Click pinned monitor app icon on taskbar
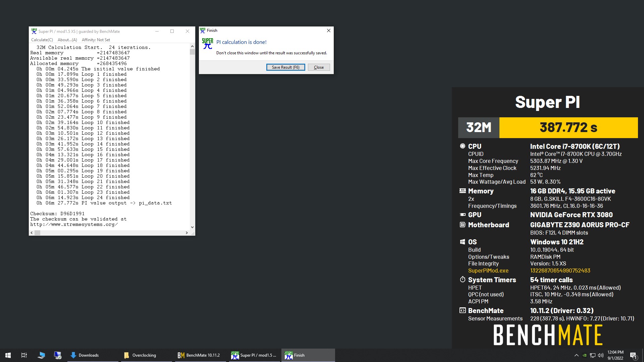The width and height of the screenshot is (644, 362). pos(58,355)
